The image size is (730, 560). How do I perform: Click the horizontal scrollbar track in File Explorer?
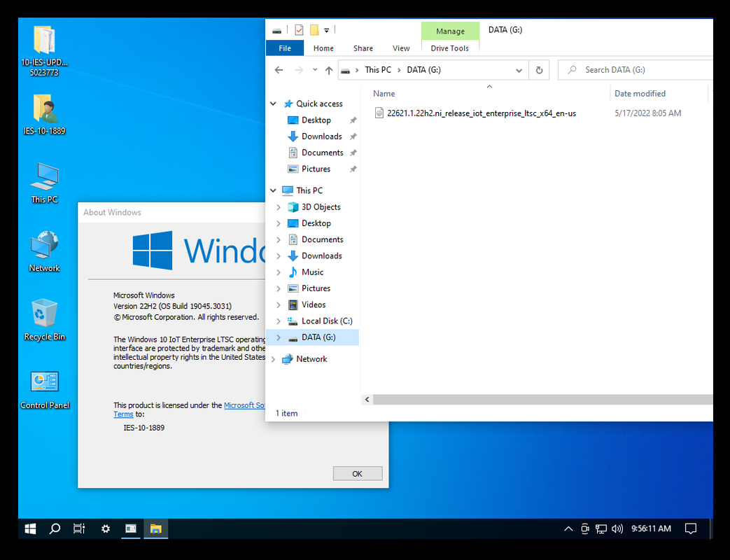click(543, 400)
